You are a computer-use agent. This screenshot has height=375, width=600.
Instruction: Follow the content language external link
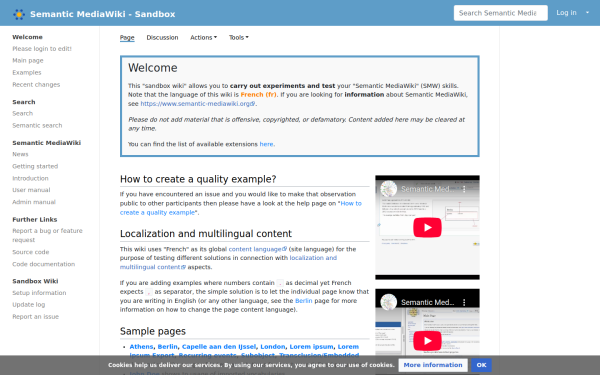tap(258, 249)
